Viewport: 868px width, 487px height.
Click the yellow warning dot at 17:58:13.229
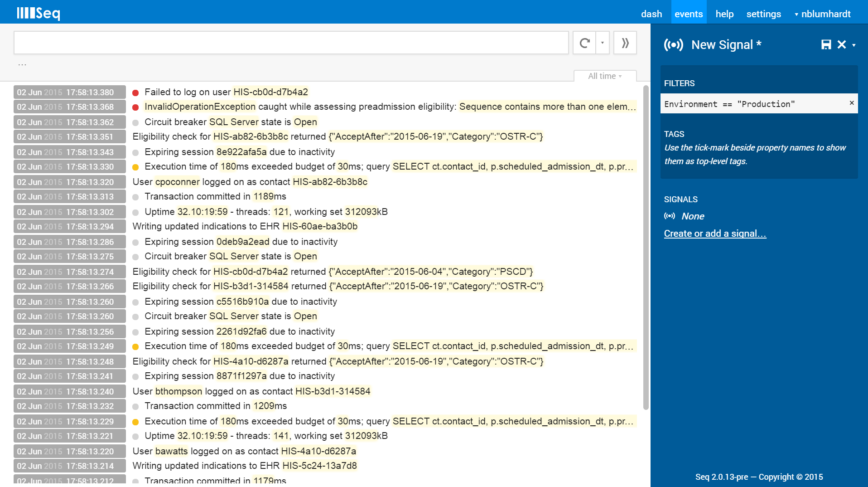[135, 422]
